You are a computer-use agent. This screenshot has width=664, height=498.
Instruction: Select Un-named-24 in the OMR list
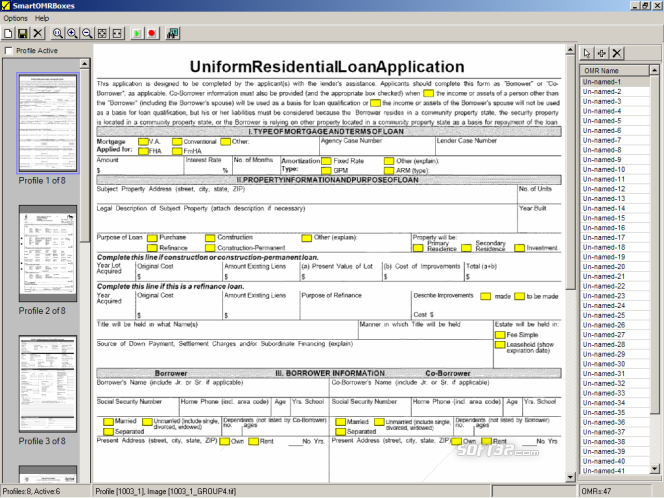[x=615, y=306]
